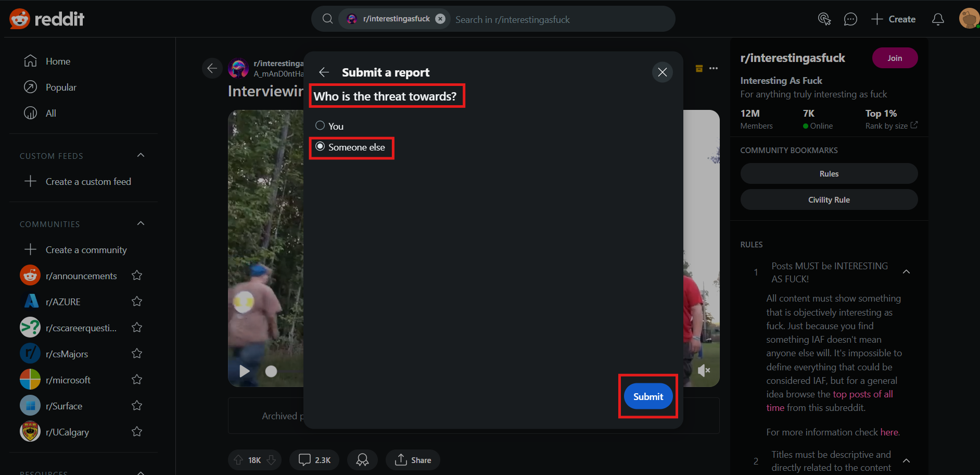
Task: Open Rank by size link
Action: tap(892, 126)
